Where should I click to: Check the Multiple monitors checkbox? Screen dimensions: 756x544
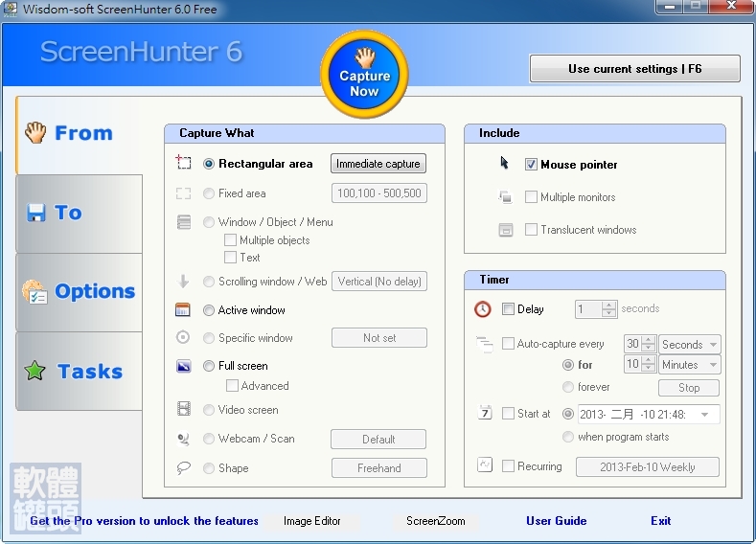pyautogui.click(x=531, y=196)
